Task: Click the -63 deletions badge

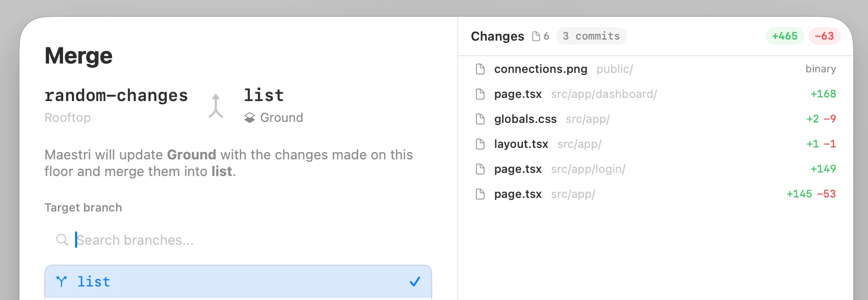Action: 824,36
